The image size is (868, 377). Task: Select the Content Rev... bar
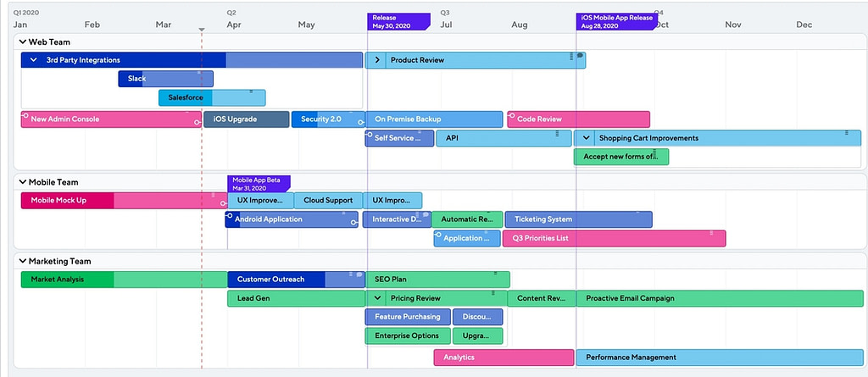click(x=542, y=298)
